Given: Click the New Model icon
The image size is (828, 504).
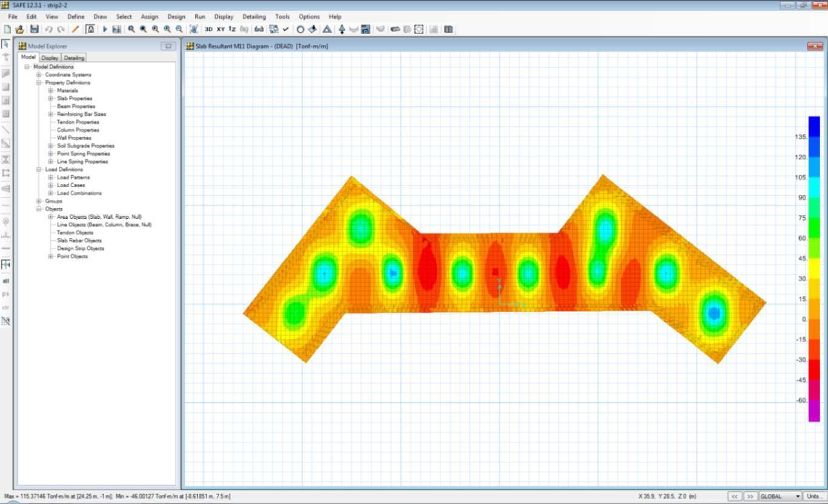Looking at the screenshot, I should click(x=7, y=29).
